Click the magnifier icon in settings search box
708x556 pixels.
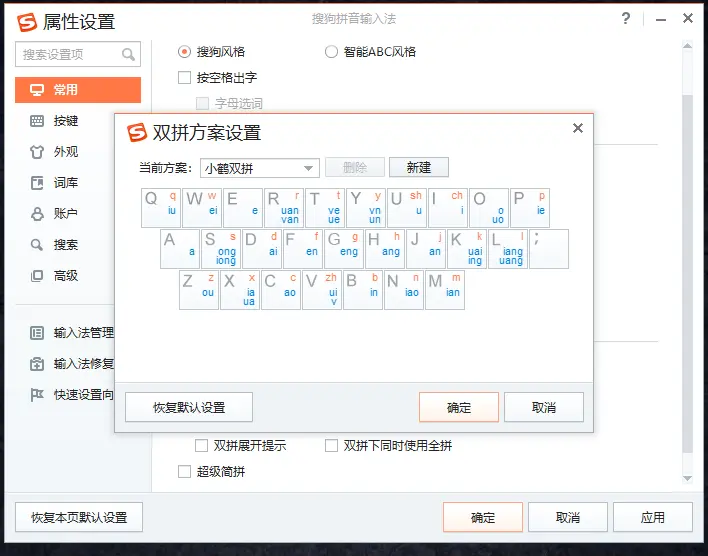[x=128, y=55]
